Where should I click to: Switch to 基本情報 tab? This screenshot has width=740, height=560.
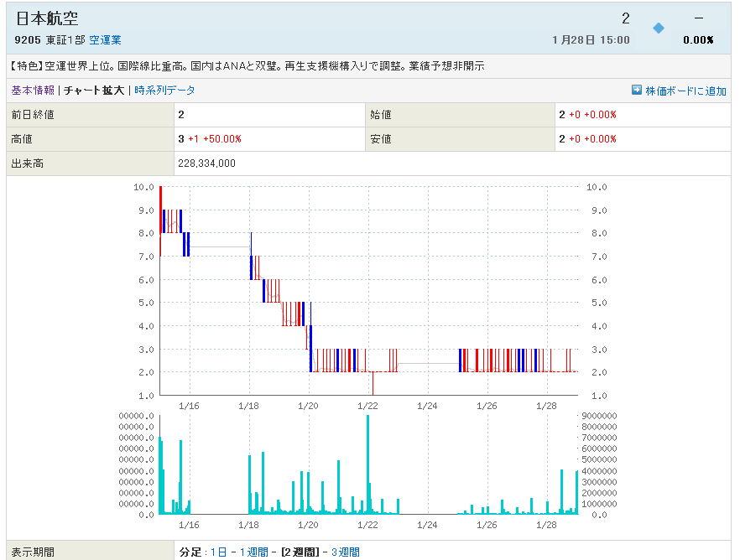(x=33, y=91)
